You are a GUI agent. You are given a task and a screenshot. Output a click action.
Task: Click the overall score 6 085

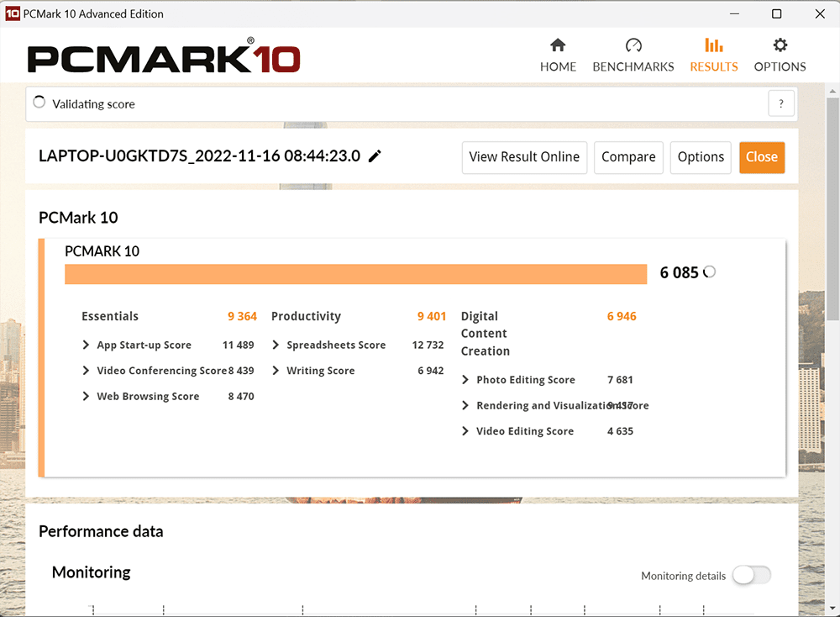point(679,273)
